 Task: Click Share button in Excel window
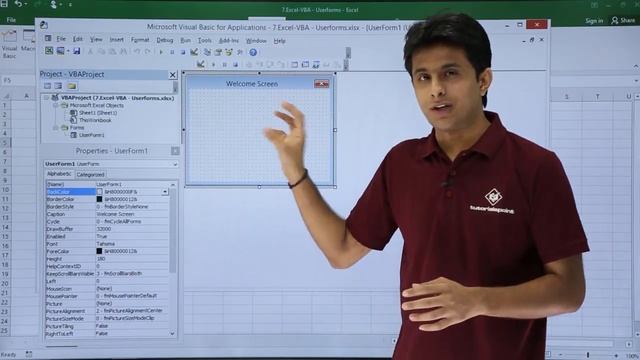click(624, 20)
